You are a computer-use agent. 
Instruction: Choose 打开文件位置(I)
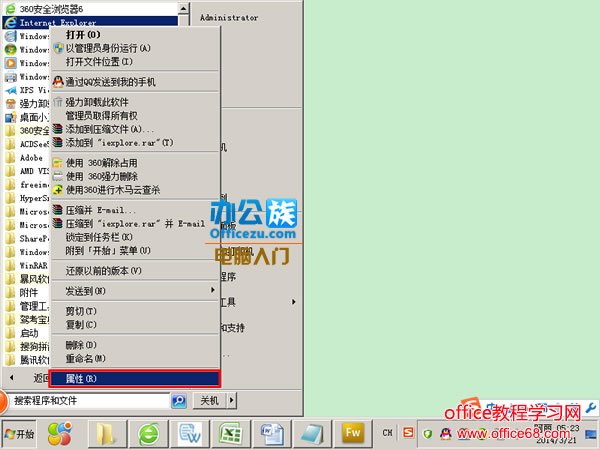pyautogui.click(x=135, y=62)
